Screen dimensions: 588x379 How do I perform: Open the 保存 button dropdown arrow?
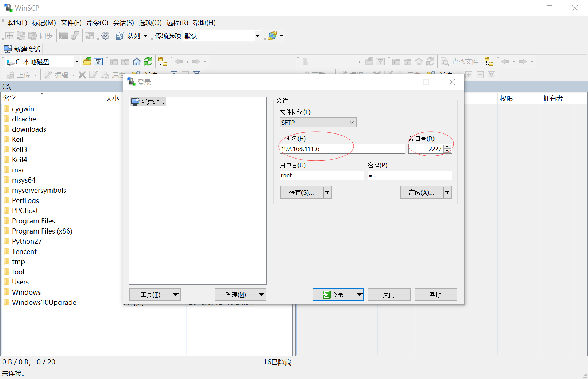(328, 192)
